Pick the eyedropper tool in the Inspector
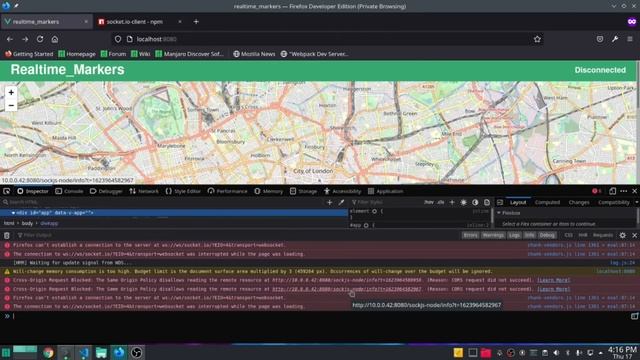This screenshot has height=360, width=640. point(341,202)
